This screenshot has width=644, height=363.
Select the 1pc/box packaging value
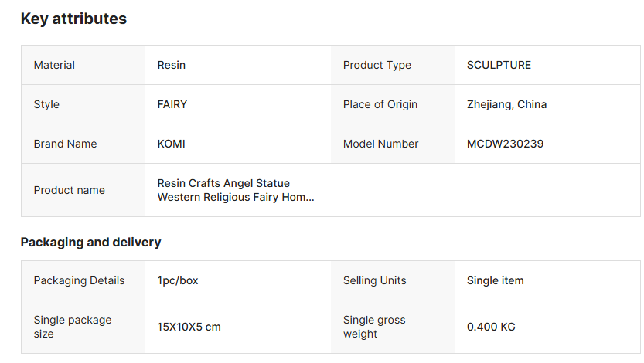pos(178,280)
